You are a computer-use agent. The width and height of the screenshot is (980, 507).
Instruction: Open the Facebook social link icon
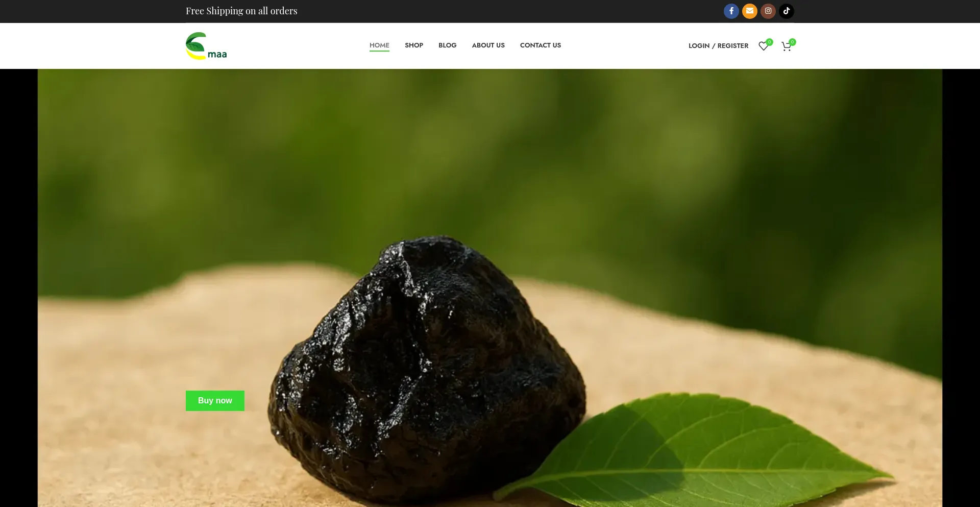pos(731,11)
